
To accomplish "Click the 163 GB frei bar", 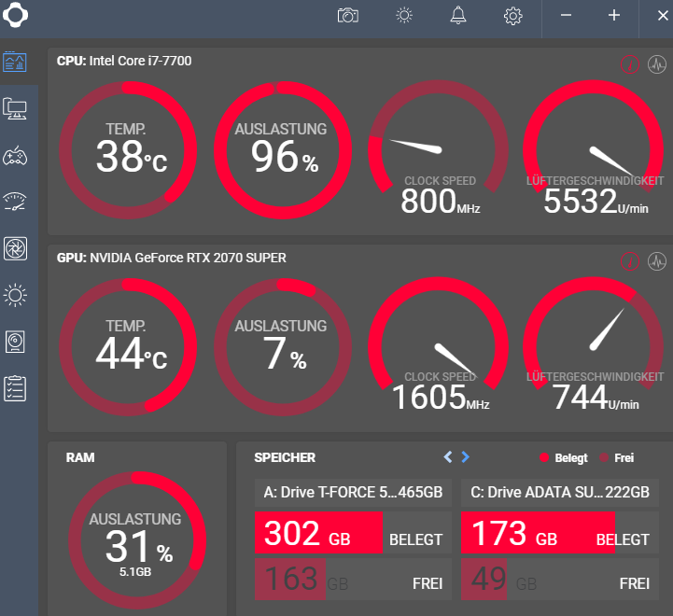I will [x=353, y=579].
